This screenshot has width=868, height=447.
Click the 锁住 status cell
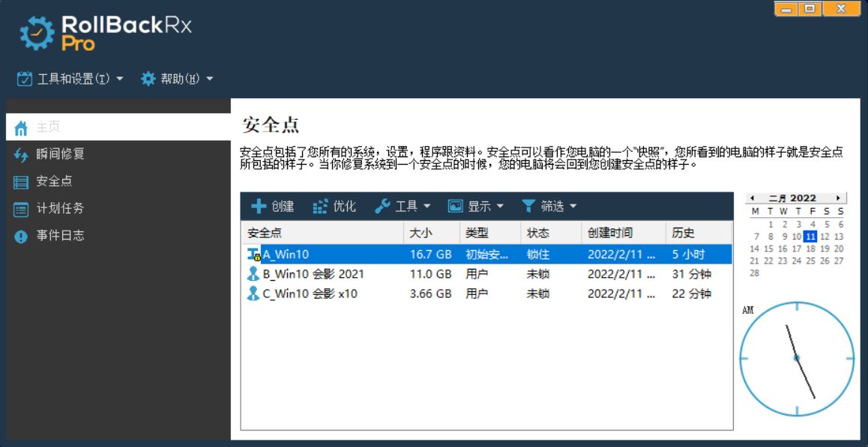tap(537, 255)
